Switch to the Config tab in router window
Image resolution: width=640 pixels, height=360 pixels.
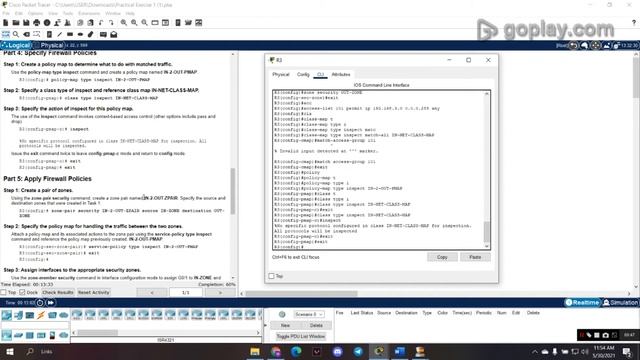pyautogui.click(x=303, y=75)
